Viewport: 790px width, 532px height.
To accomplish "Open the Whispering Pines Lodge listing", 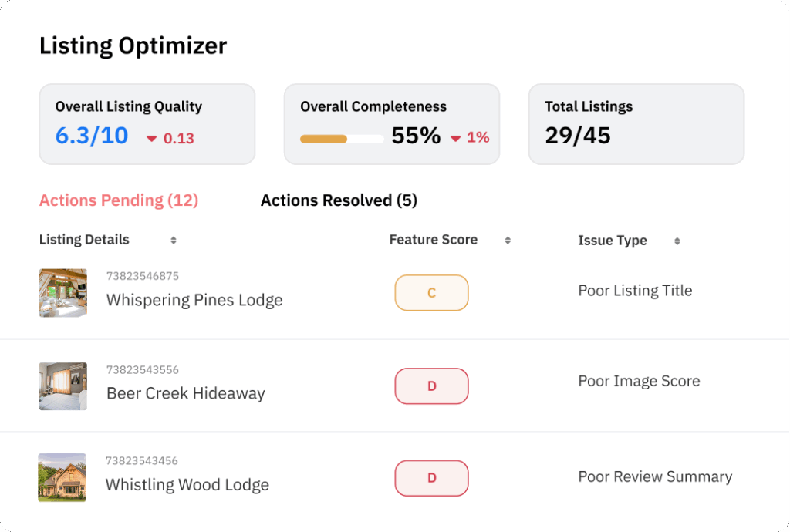I will click(194, 300).
